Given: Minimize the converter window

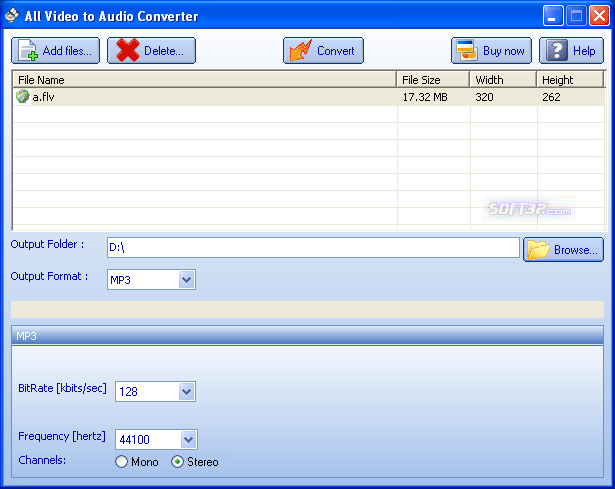Looking at the screenshot, I should click(x=553, y=16).
